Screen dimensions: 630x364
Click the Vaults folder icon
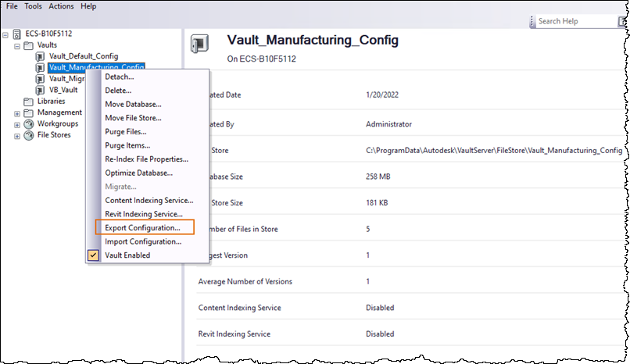coord(29,45)
